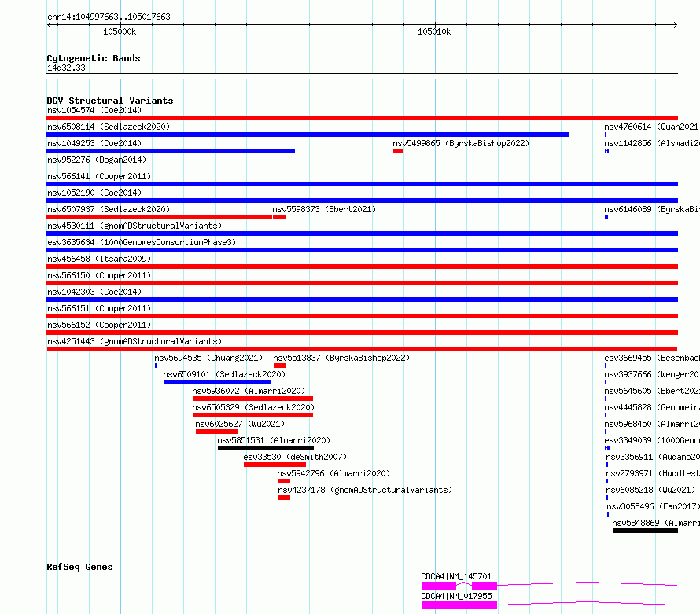Click nsv5848869 (Almarri) variant label
Image resolution: width=700 pixels, height=614 pixels.
[655, 523]
